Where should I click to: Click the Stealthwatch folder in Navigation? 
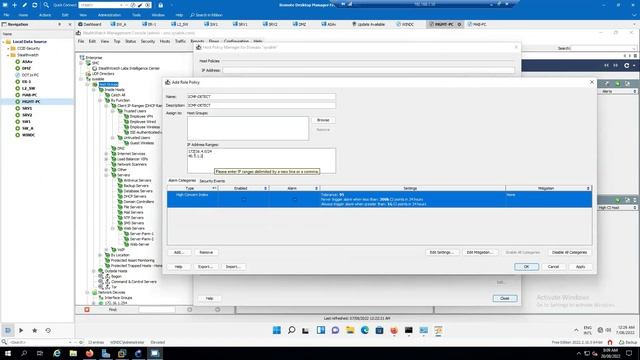[x=28, y=55]
